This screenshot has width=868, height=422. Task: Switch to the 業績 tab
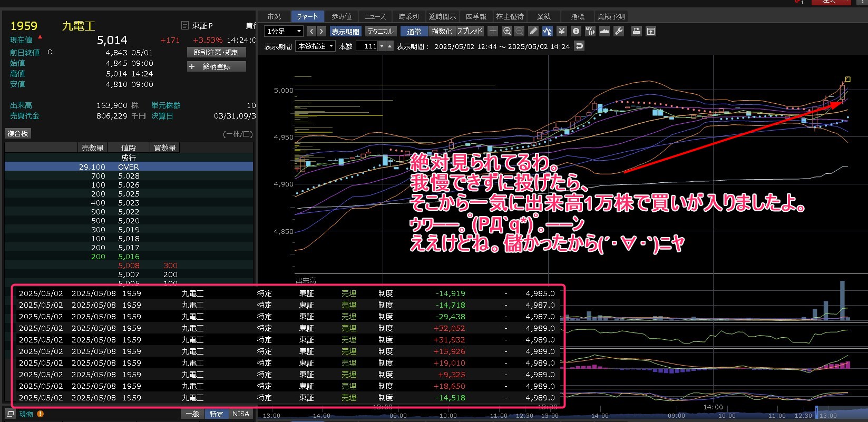543,16
